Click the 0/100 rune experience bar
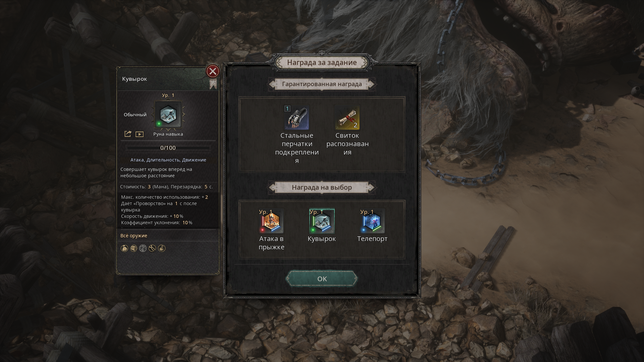 pos(168,148)
